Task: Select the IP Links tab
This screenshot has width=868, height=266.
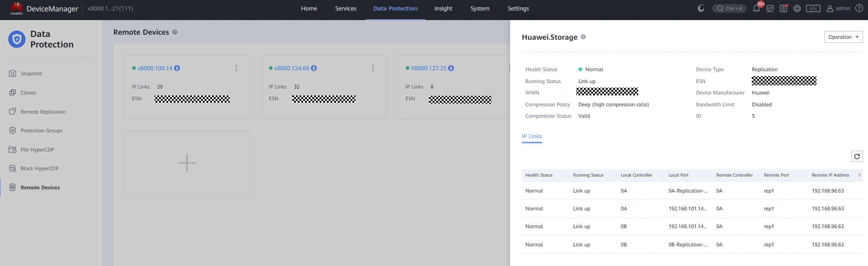Action: click(x=532, y=136)
